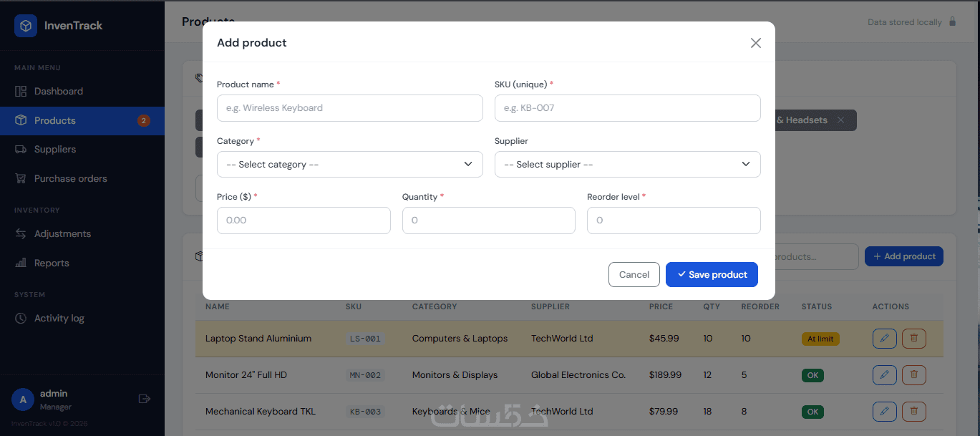The height and width of the screenshot is (436, 980).
Task: Delete the Laptop Stand Aluminium row
Action: coord(914,339)
